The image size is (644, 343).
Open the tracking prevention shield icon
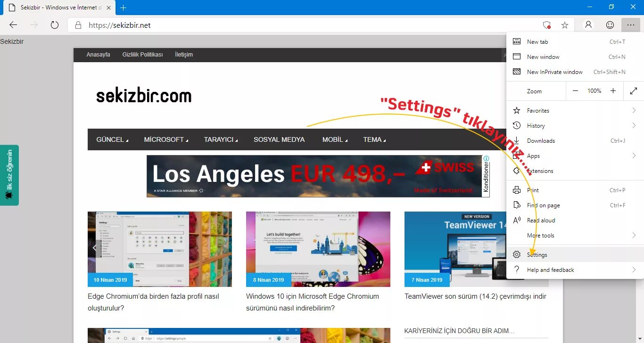(547, 25)
